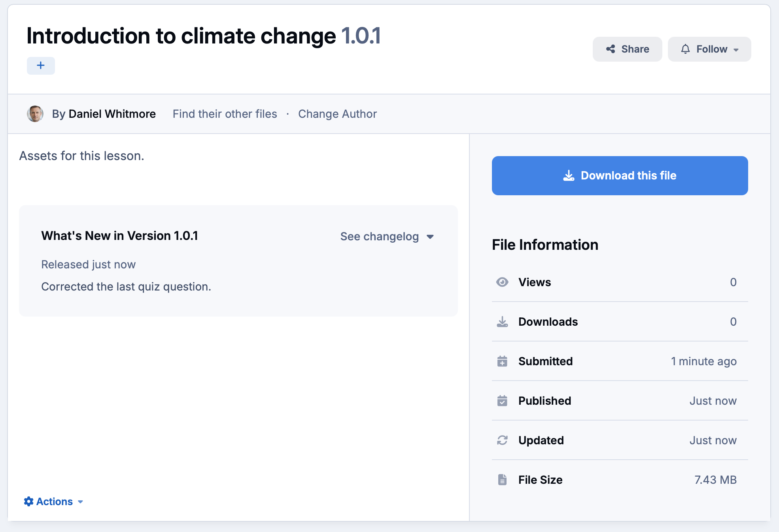The height and width of the screenshot is (532, 779).
Task: Click the share icon
Action: tap(611, 49)
